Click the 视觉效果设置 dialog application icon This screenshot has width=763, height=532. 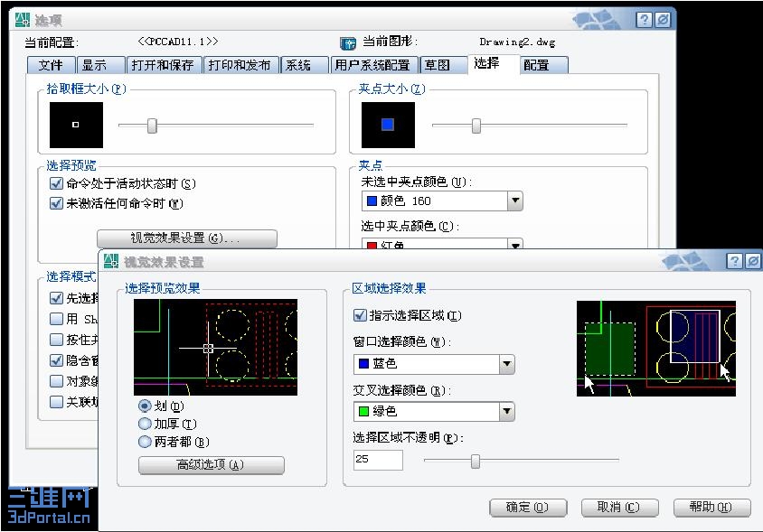[x=111, y=261]
